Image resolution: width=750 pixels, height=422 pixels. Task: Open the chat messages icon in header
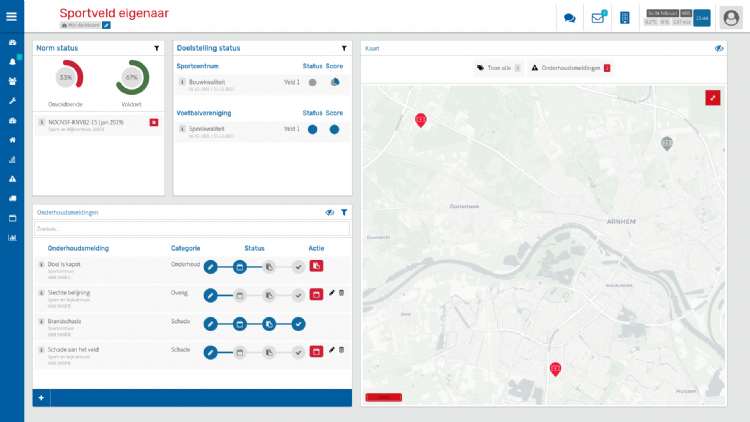point(570,17)
